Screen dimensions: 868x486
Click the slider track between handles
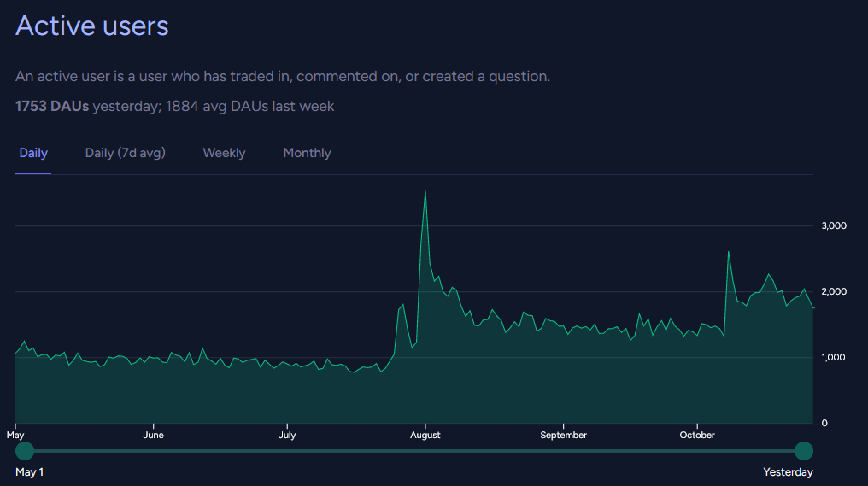(x=414, y=451)
